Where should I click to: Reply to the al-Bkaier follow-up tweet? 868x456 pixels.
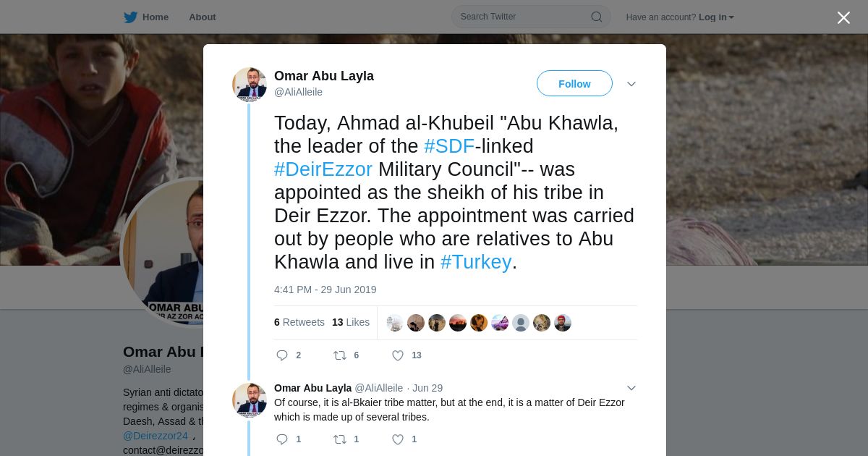(x=283, y=439)
